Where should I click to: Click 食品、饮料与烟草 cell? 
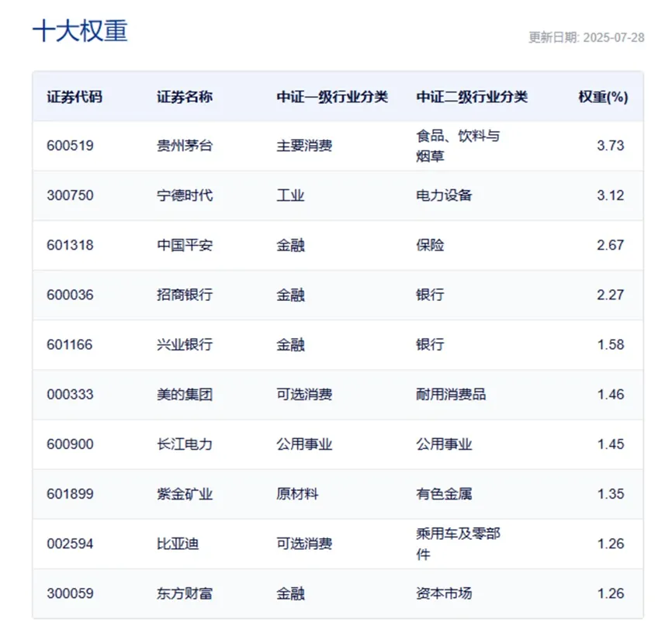coord(458,146)
